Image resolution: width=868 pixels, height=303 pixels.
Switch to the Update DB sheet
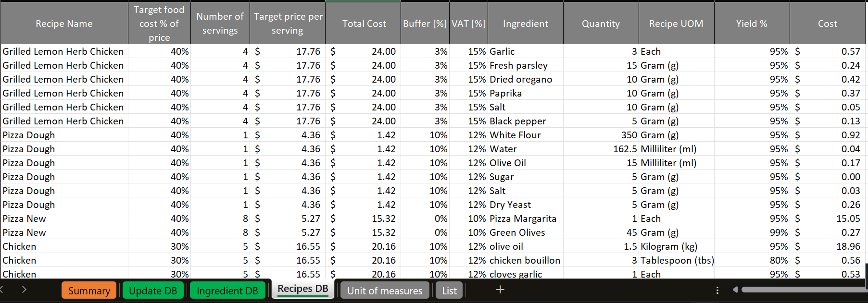coord(153,291)
